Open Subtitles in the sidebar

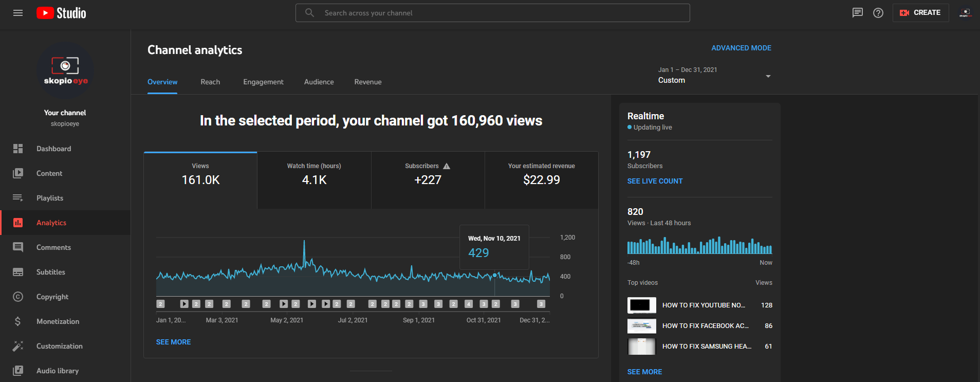click(x=50, y=272)
